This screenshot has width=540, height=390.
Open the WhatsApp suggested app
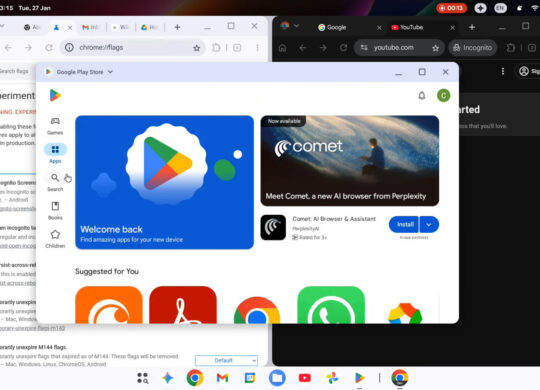(x=331, y=305)
